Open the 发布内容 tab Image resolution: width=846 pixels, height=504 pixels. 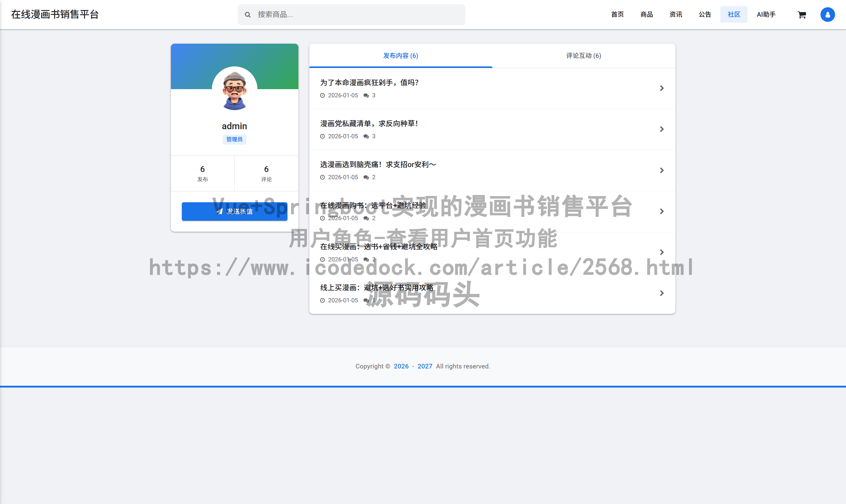pos(400,55)
